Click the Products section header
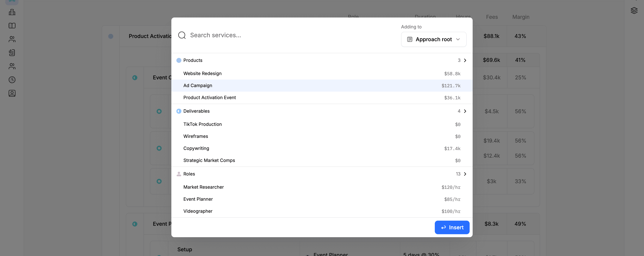 tap(322, 60)
